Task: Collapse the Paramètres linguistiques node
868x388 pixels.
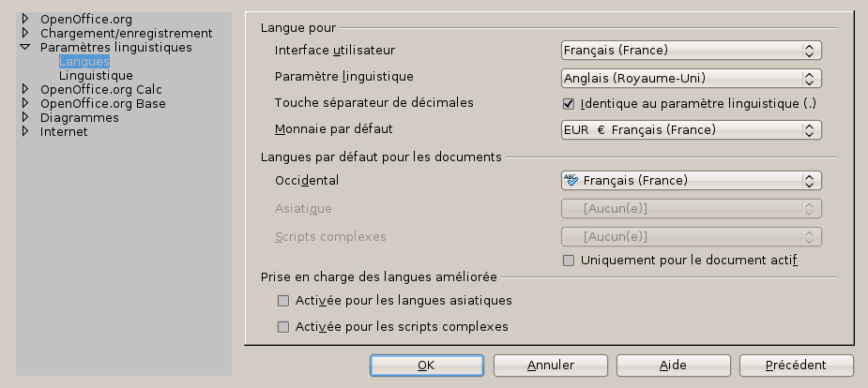Action: pyautogui.click(x=26, y=47)
